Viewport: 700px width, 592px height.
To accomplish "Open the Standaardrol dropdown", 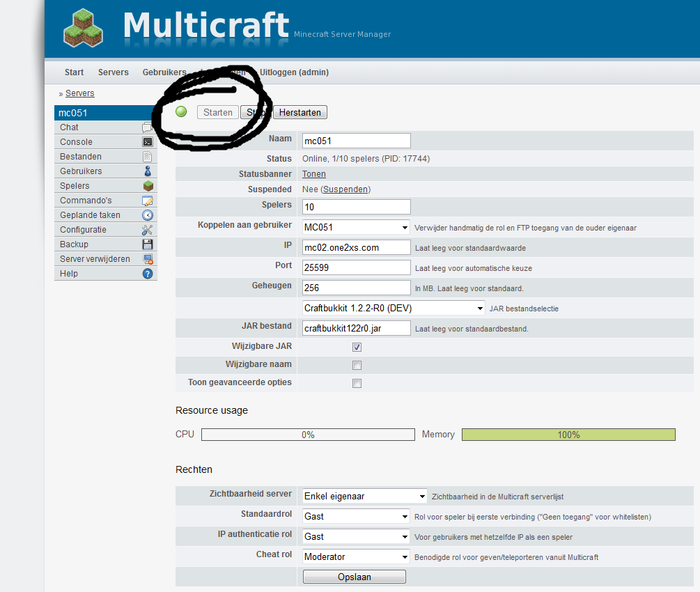I will (x=356, y=516).
